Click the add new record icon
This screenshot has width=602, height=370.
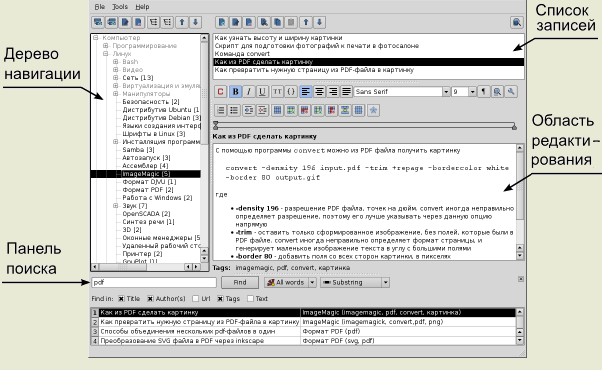[222, 22]
